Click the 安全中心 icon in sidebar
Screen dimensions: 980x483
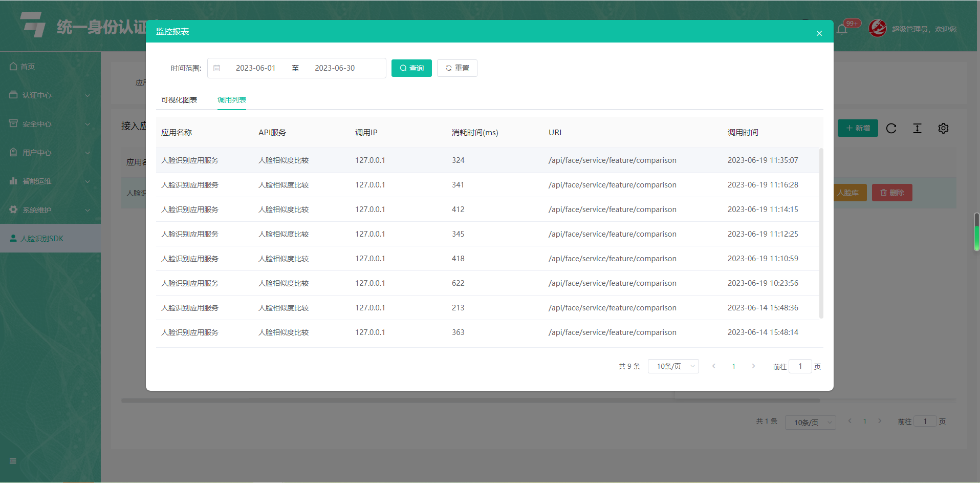[13, 123]
